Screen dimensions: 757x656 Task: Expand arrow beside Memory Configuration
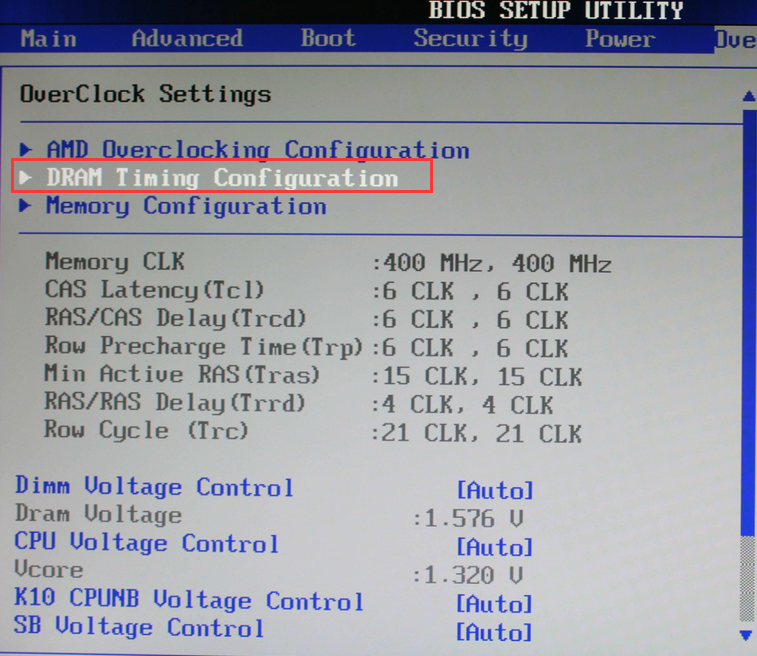[25, 205]
